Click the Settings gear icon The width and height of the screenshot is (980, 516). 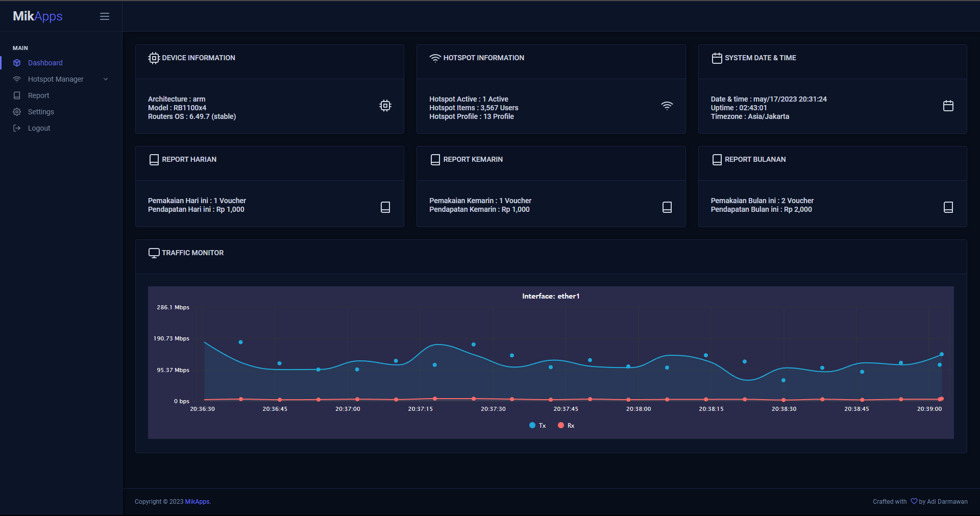coord(17,112)
